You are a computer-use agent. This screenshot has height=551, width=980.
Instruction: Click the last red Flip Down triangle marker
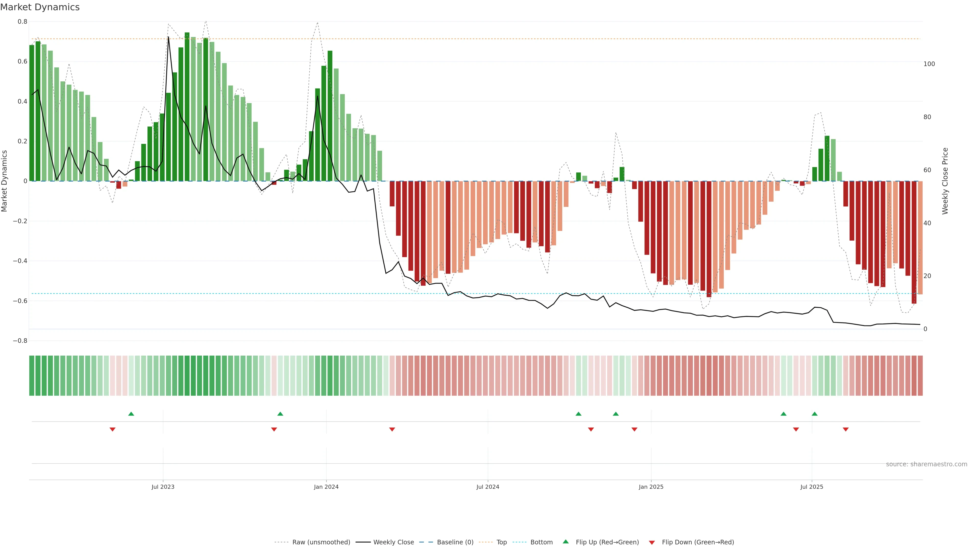tap(846, 429)
